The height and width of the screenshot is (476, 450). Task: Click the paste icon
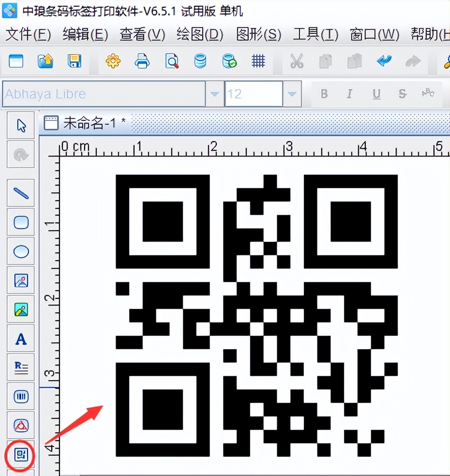pos(354,61)
